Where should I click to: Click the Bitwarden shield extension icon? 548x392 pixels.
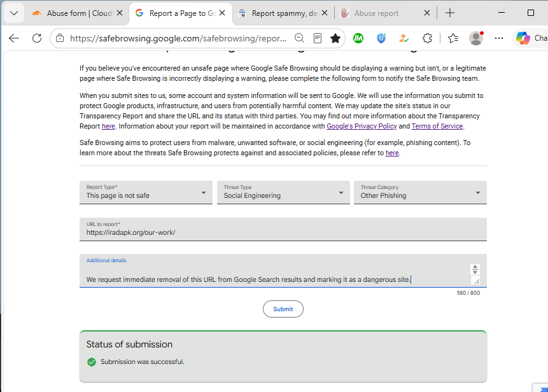(x=381, y=38)
